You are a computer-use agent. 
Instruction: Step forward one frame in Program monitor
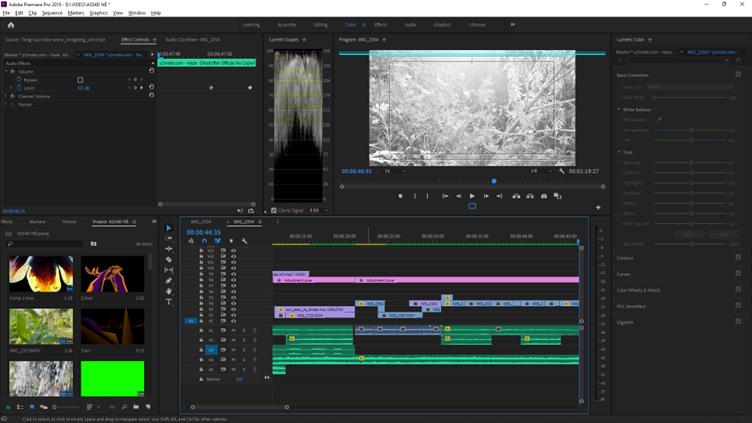[486, 196]
